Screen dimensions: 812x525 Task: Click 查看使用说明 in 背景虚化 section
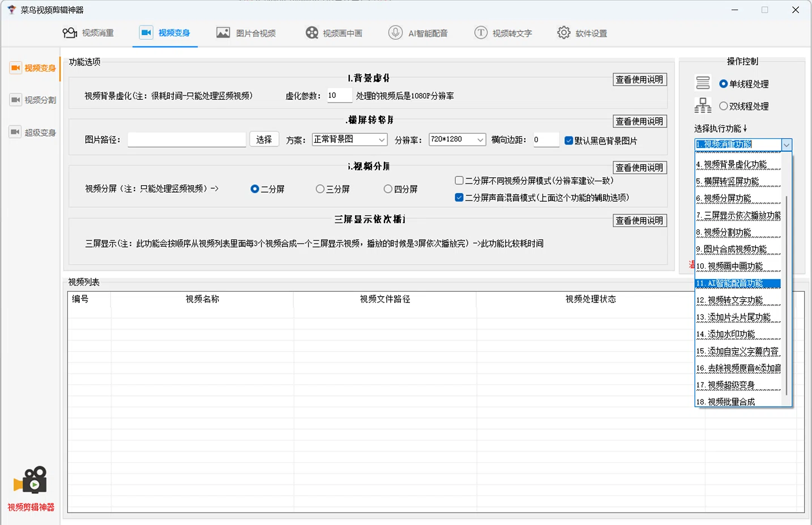pyautogui.click(x=639, y=80)
